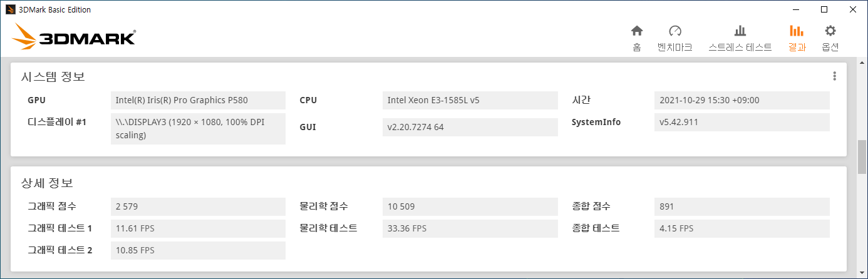Click the combined score value 891
Viewport: 868px width, 279px height.
(x=741, y=206)
